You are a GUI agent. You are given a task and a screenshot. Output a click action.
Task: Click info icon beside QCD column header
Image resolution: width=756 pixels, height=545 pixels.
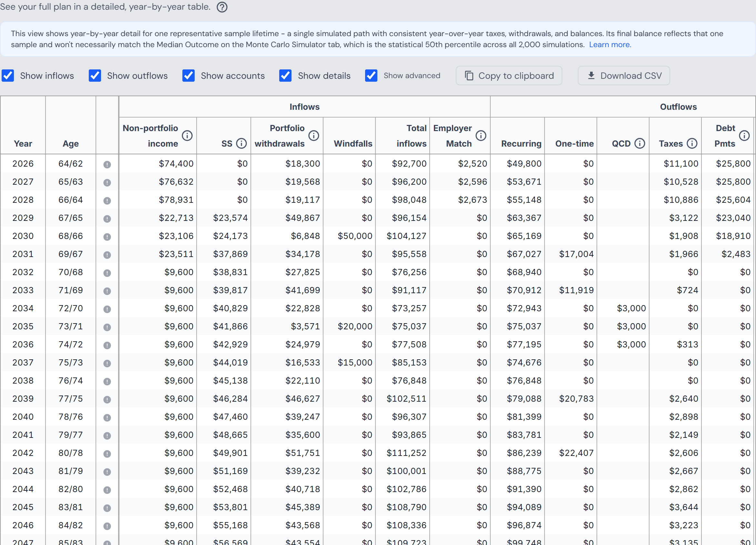click(x=640, y=144)
